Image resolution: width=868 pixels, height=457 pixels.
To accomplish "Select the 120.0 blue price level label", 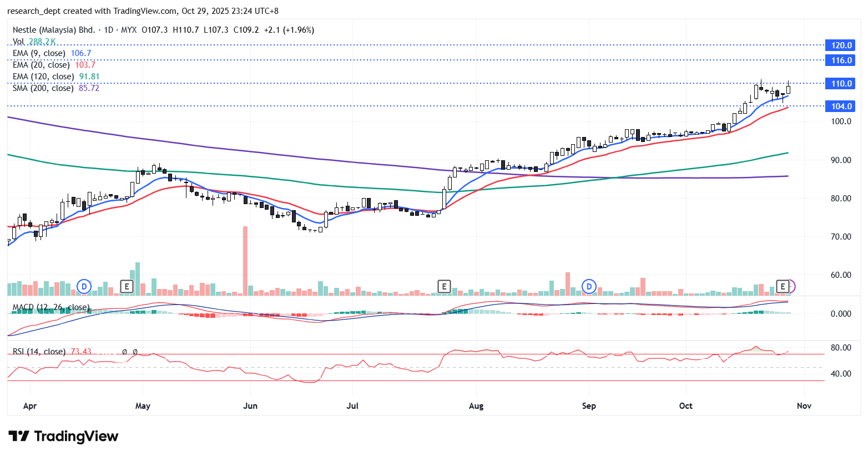I will click(x=841, y=45).
